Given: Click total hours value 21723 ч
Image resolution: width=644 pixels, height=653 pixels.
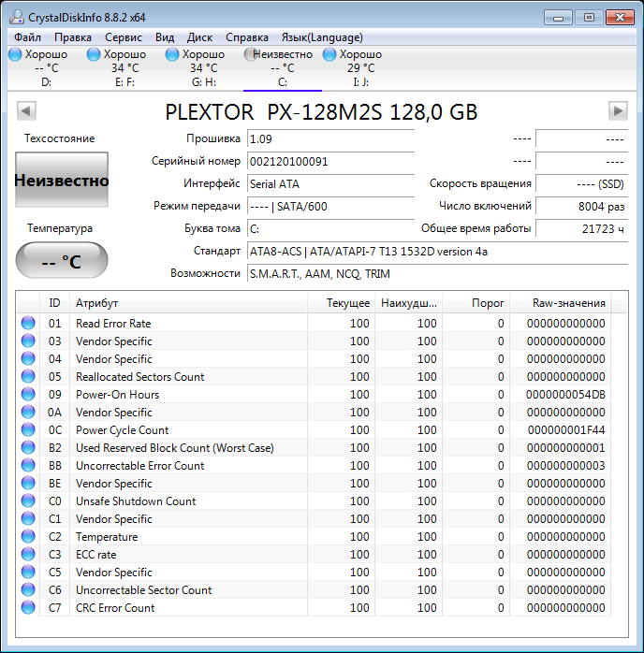Looking at the screenshot, I should coord(581,229).
